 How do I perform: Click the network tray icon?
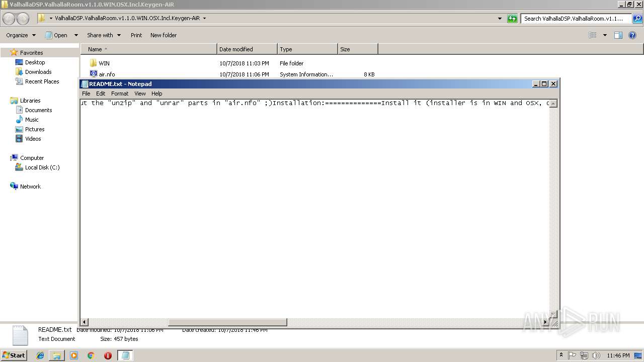pos(584,355)
